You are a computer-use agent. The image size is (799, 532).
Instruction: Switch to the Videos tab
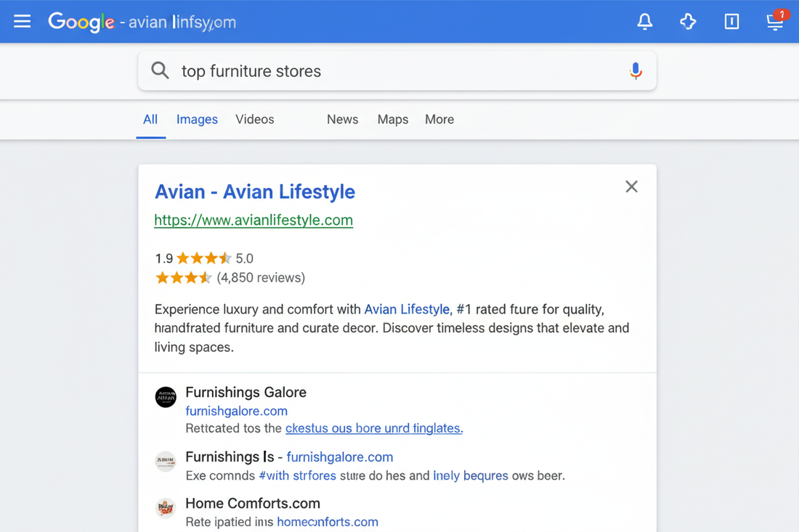pyautogui.click(x=254, y=120)
